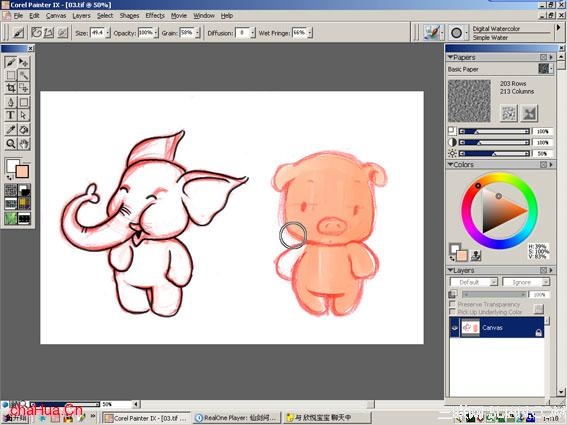Select the Brush tool in toolbox

click(x=11, y=62)
